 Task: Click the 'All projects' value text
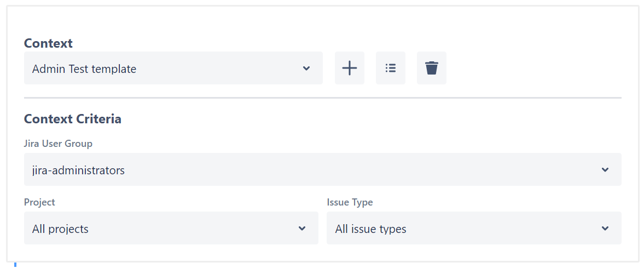point(60,229)
